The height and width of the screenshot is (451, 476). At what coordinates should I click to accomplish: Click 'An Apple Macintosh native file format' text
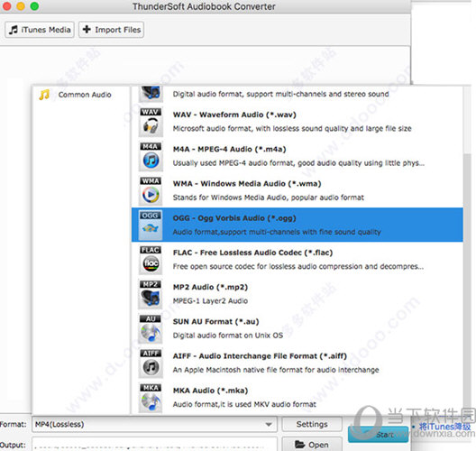tap(276, 370)
